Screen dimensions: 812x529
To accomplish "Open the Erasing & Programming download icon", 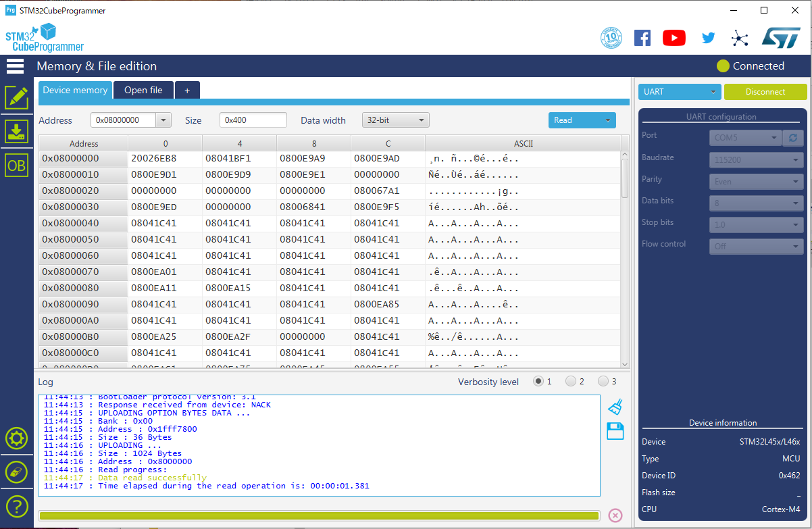I will [16, 131].
